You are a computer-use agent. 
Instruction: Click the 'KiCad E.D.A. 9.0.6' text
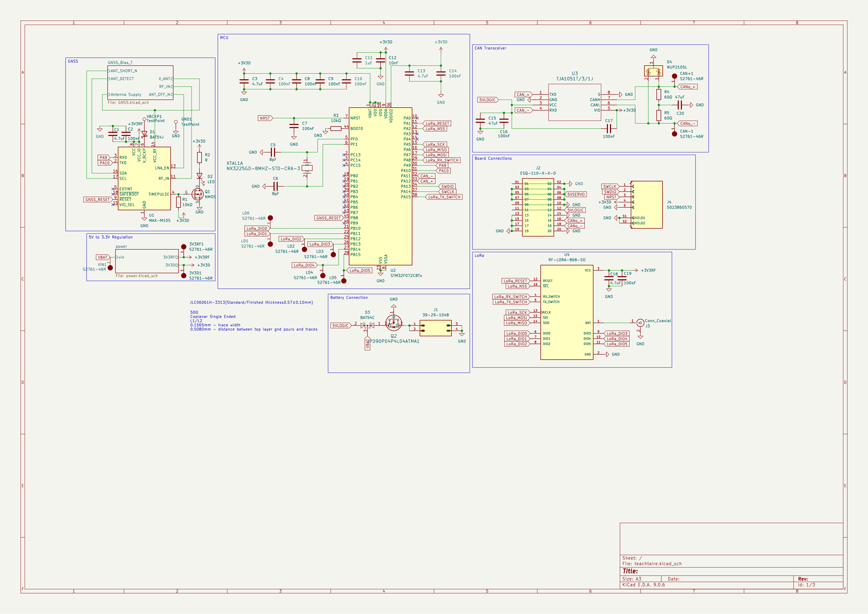pos(643,585)
